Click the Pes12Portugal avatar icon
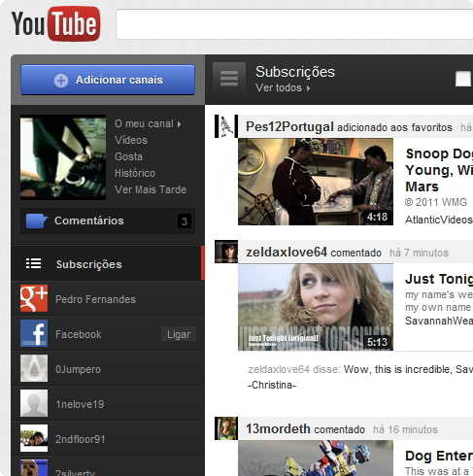The image size is (473, 476). click(x=226, y=126)
